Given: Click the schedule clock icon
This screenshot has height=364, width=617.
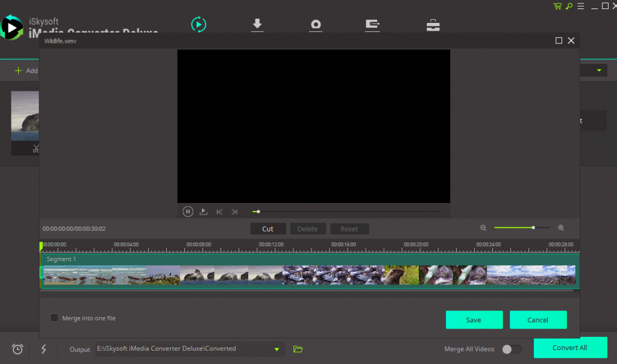Looking at the screenshot, I should point(17,348).
